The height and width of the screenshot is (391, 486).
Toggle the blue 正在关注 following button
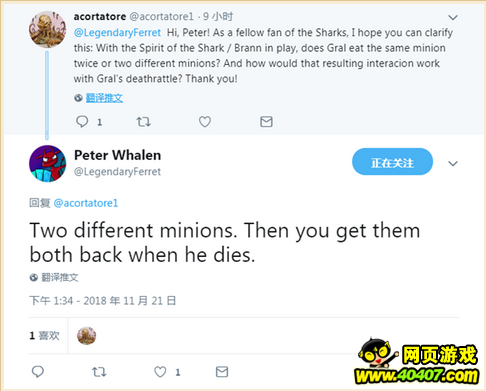point(392,162)
